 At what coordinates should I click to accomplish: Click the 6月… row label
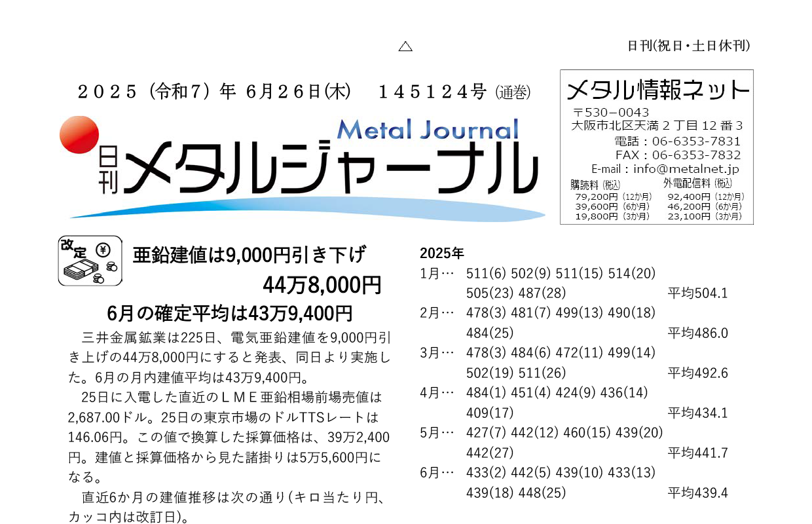coord(437,473)
